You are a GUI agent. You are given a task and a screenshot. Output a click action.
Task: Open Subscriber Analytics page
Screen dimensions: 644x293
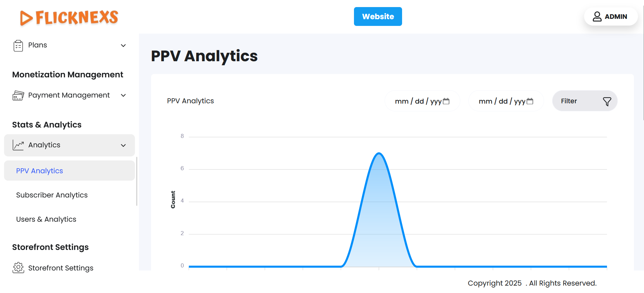coord(52,195)
